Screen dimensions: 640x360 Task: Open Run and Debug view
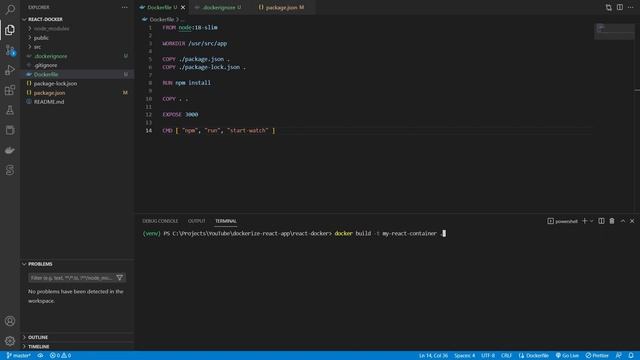(10, 70)
